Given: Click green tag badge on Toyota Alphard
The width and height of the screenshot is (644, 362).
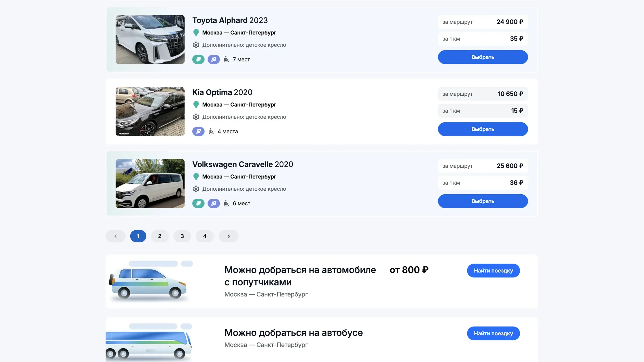Looking at the screenshot, I should [198, 59].
